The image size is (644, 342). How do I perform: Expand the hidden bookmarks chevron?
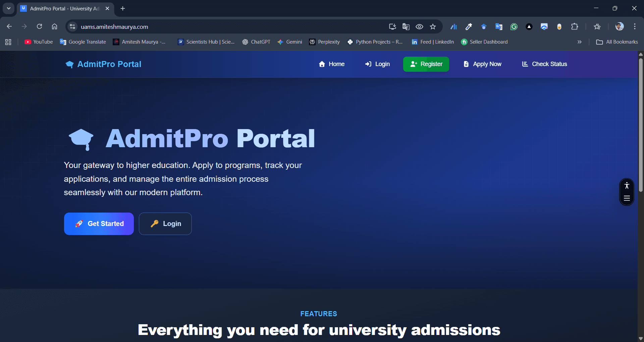579,42
